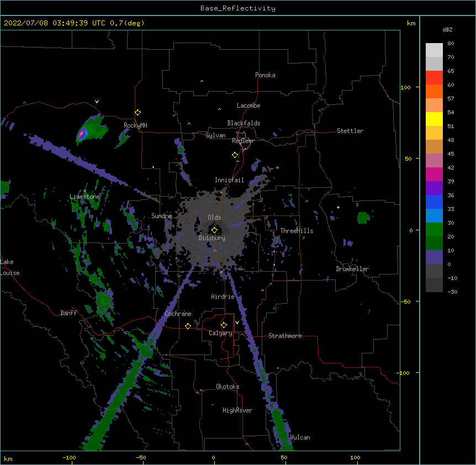Image resolution: width=476 pixels, height=465 pixels.
Task: Select the radar site diamond between Olds and Didsbury
Action: coord(214,230)
